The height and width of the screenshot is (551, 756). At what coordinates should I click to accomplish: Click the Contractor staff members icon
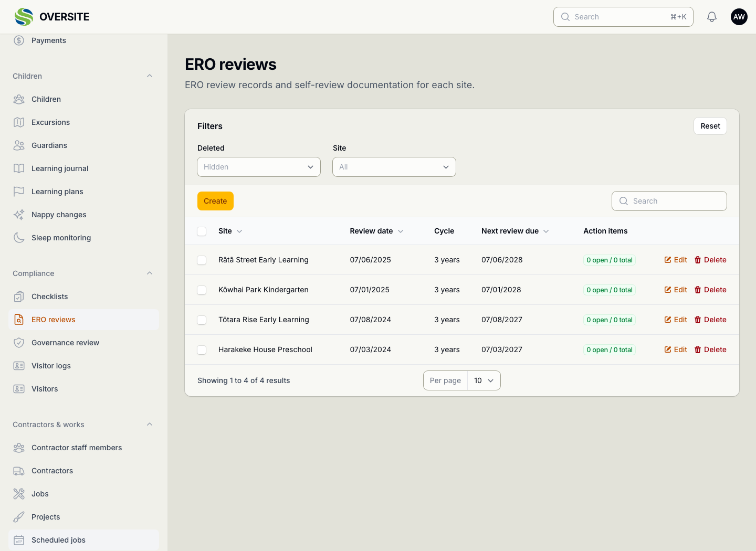pos(19,448)
